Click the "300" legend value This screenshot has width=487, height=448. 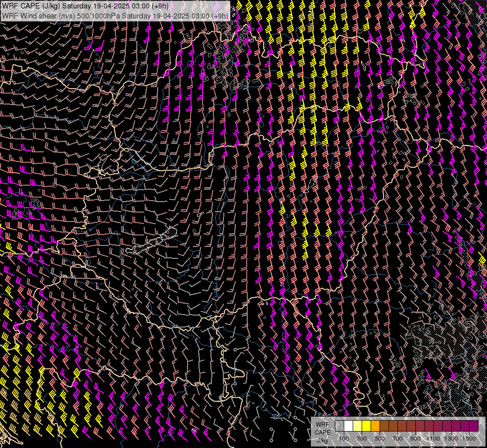pyautogui.click(x=362, y=439)
